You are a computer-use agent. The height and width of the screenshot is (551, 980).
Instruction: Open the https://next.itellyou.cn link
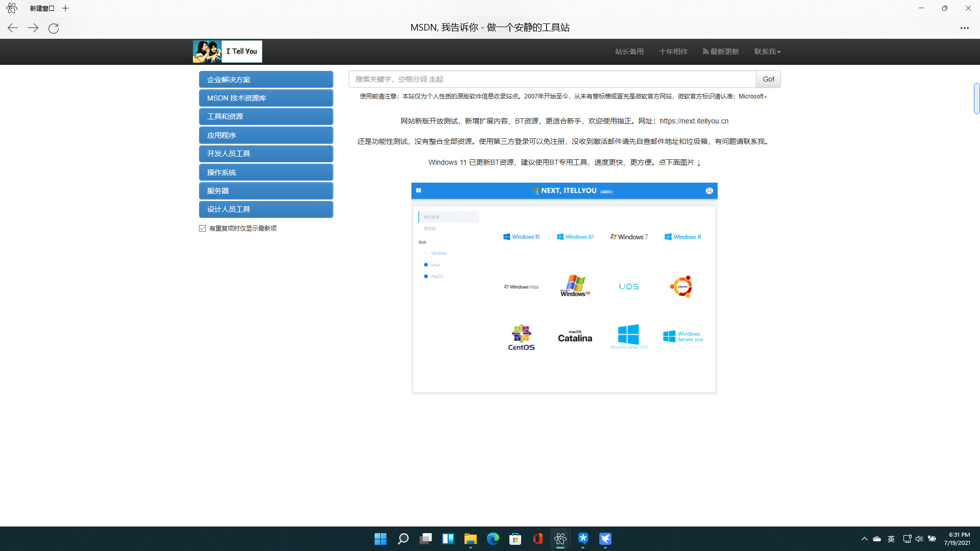pyautogui.click(x=694, y=121)
